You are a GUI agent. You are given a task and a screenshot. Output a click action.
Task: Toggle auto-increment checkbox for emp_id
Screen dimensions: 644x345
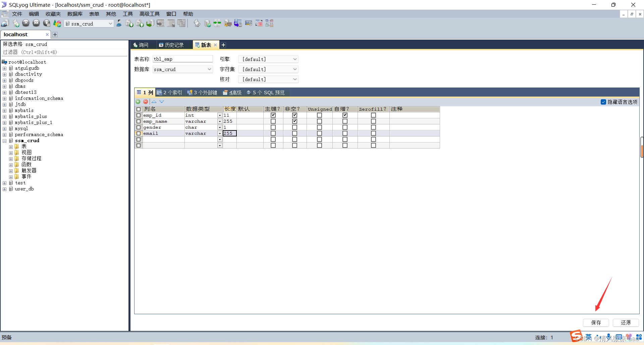click(345, 115)
